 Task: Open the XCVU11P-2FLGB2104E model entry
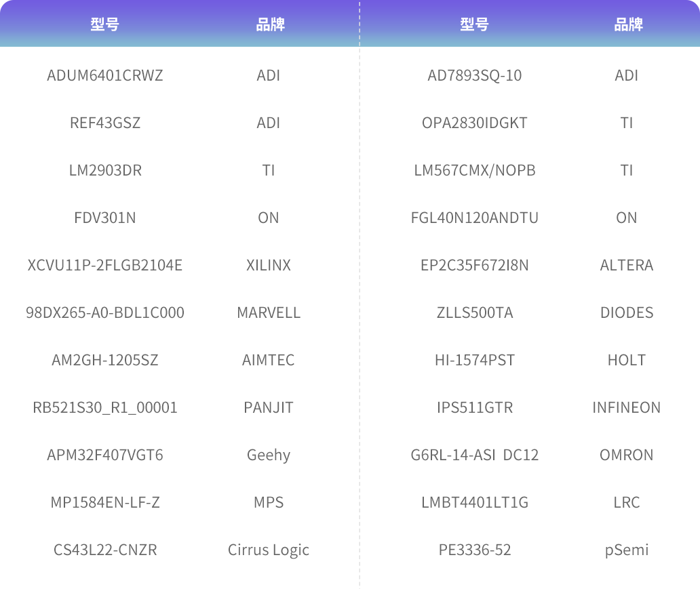(x=105, y=265)
